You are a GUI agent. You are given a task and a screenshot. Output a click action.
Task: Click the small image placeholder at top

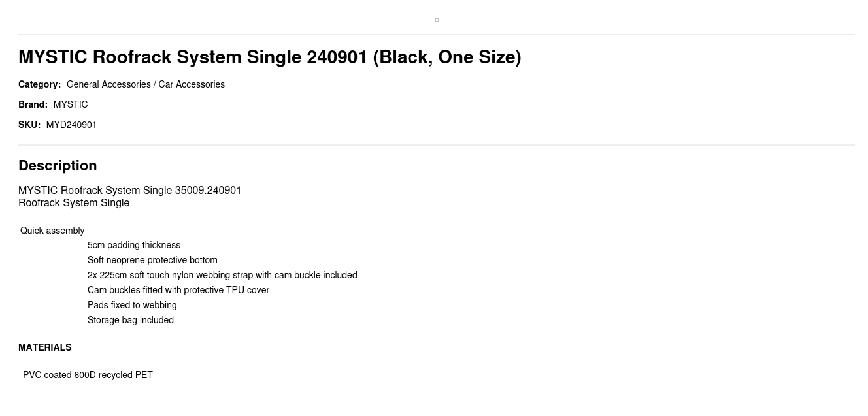coord(437,20)
